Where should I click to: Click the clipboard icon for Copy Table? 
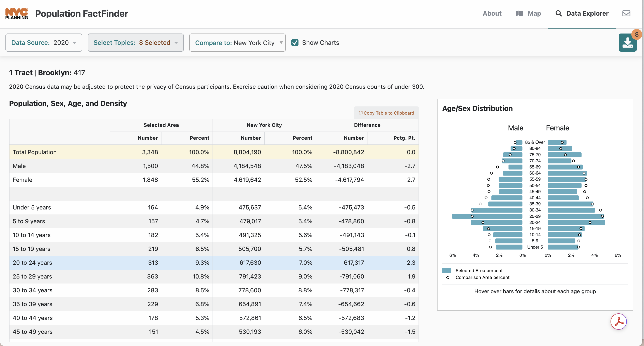tap(360, 113)
